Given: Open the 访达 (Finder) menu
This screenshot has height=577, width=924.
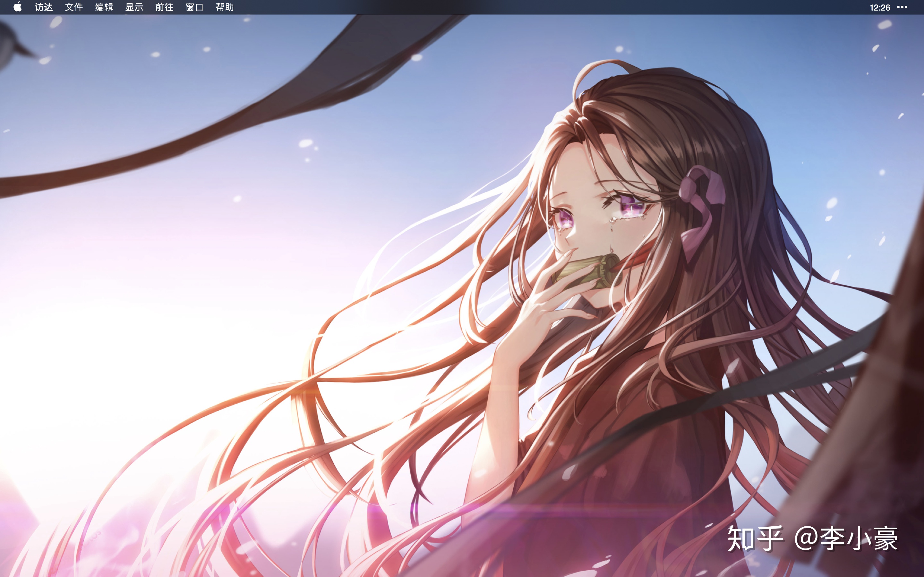Looking at the screenshot, I should click(44, 7).
